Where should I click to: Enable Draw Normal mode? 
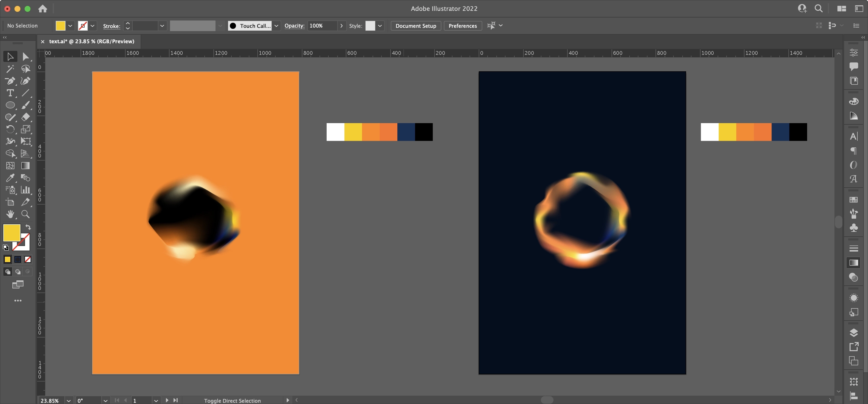(x=7, y=272)
